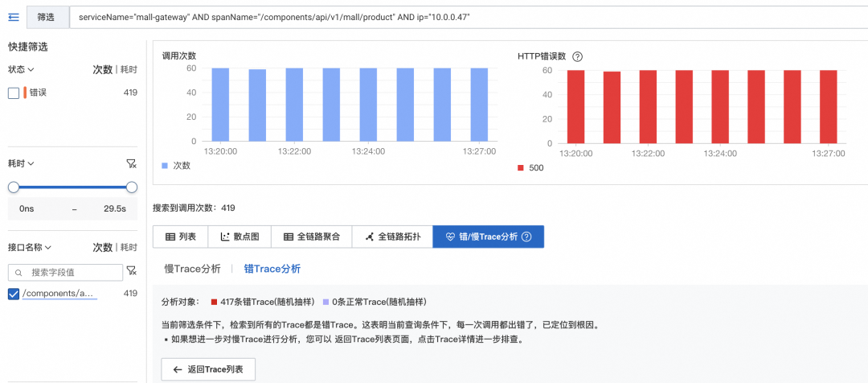
Task: Click the right duration slider handle
Action: point(132,187)
